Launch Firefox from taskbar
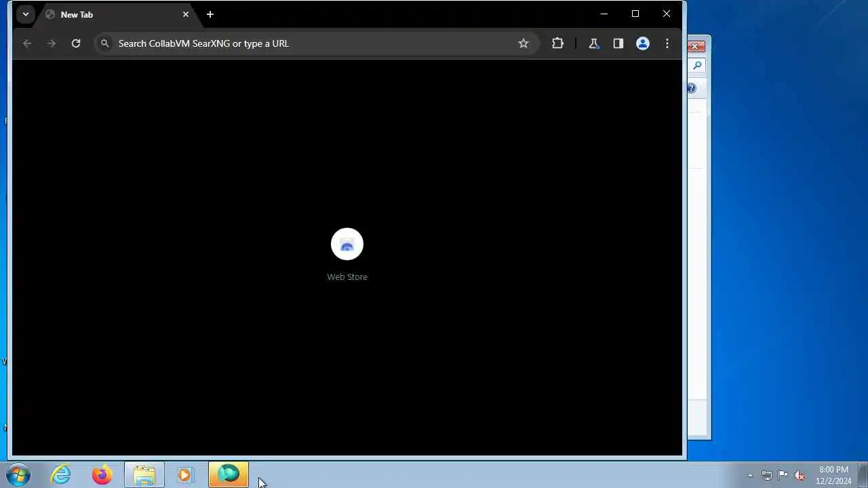 [102, 474]
